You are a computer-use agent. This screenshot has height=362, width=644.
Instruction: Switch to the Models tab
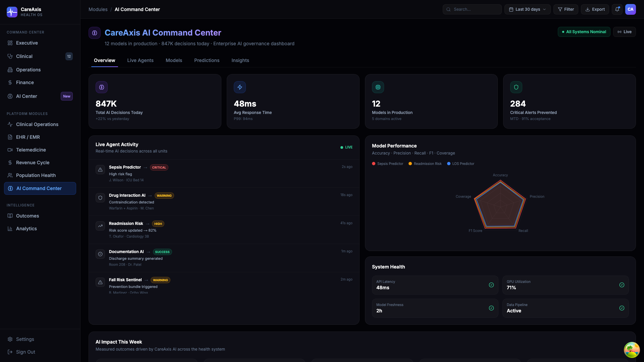(174, 60)
